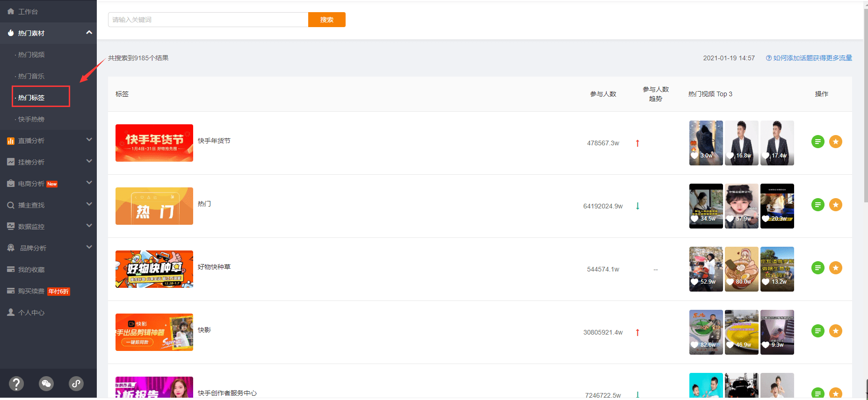Expand the 品牌分析 menu
The image size is (868, 400).
click(x=89, y=247)
